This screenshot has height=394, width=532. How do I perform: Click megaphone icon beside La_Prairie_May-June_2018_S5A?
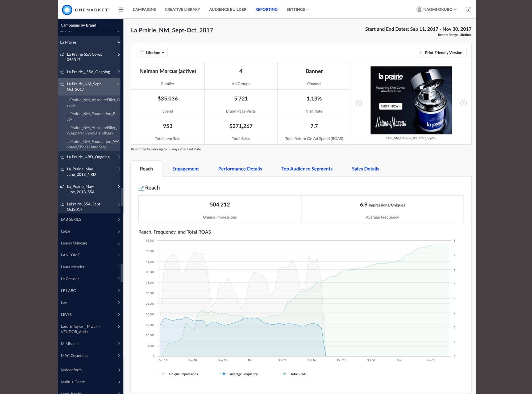coord(62,187)
